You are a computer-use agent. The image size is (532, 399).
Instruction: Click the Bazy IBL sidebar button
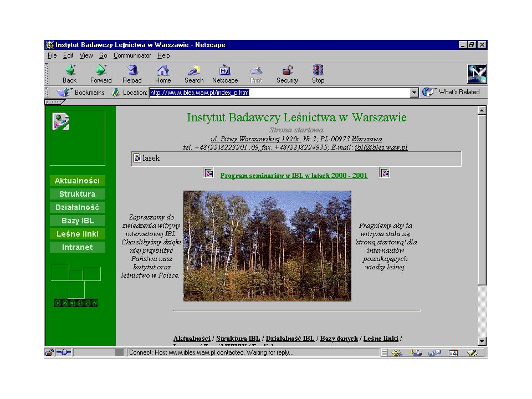(78, 221)
